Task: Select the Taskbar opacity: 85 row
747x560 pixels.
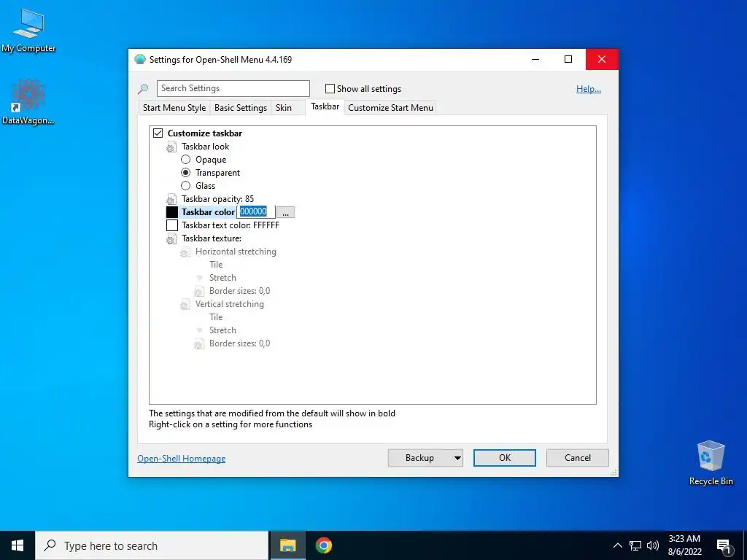Action: pyautogui.click(x=217, y=199)
